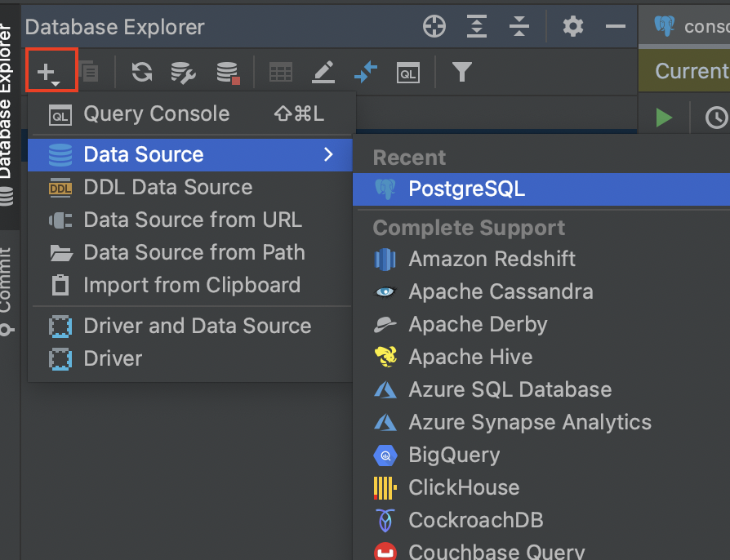730x560 pixels.
Task: Refresh the database with the Refresh icon
Action: pos(142,72)
